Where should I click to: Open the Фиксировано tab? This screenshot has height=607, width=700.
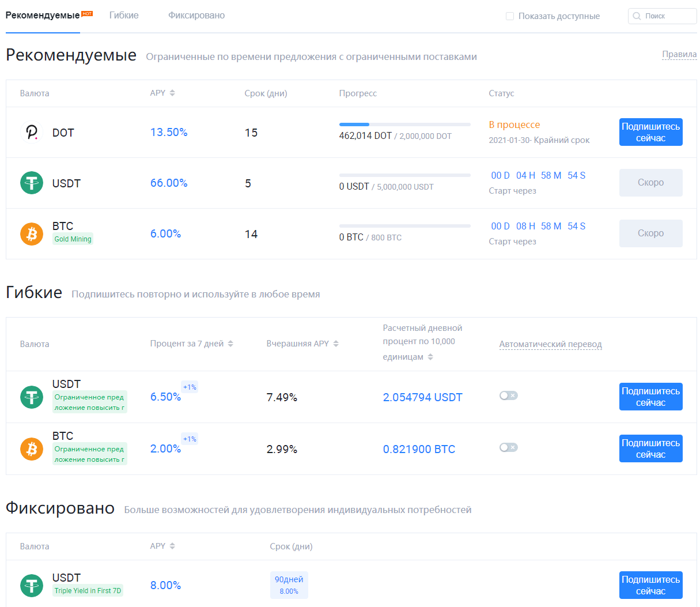click(196, 16)
